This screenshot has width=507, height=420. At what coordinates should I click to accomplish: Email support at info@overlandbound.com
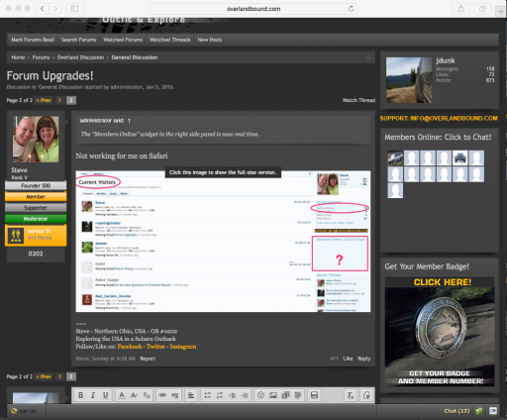439,118
